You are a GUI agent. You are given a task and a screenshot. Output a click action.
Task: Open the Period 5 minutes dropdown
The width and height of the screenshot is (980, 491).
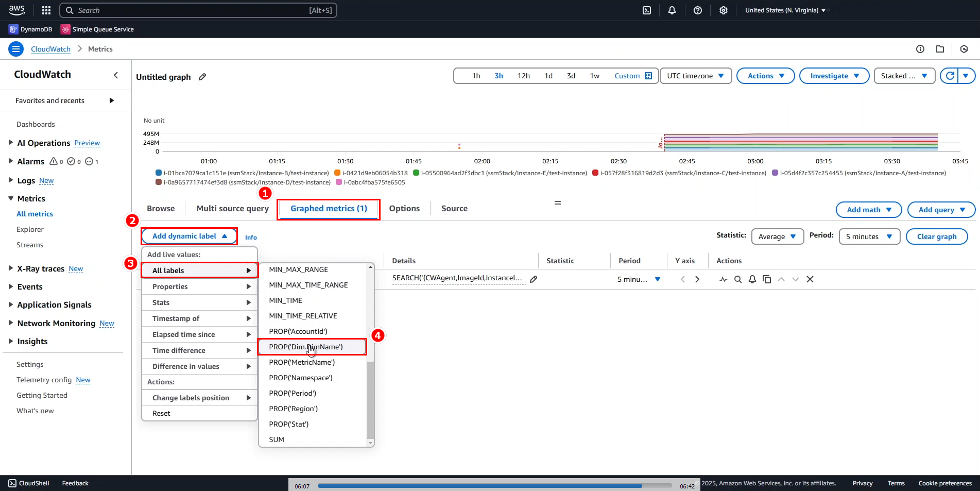[869, 236]
